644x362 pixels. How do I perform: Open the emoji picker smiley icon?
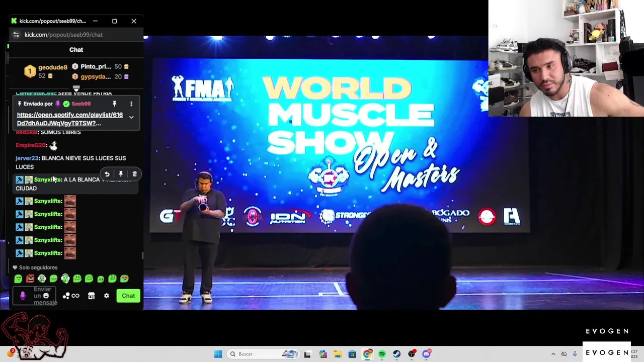point(46,296)
